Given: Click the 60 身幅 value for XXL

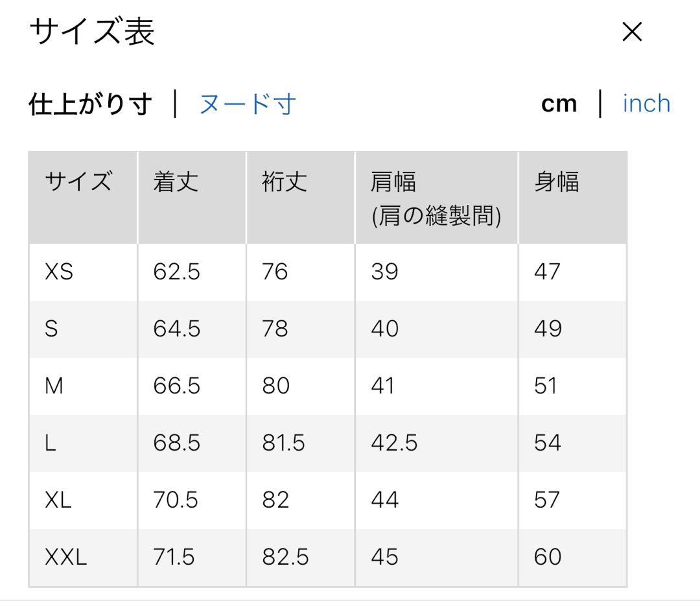Looking at the screenshot, I should click(548, 558).
